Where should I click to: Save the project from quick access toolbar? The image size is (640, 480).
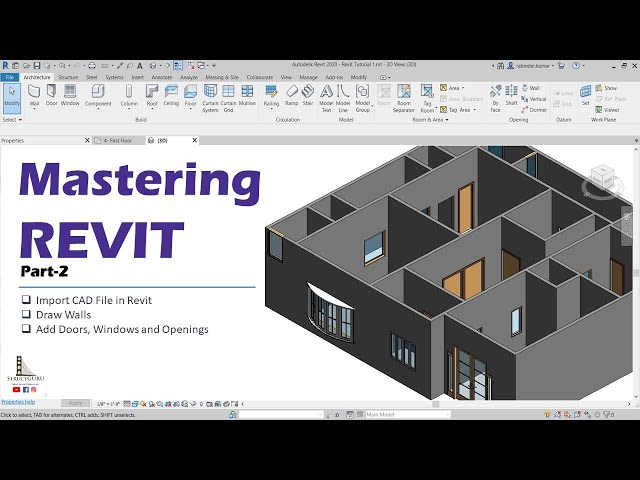(37, 65)
